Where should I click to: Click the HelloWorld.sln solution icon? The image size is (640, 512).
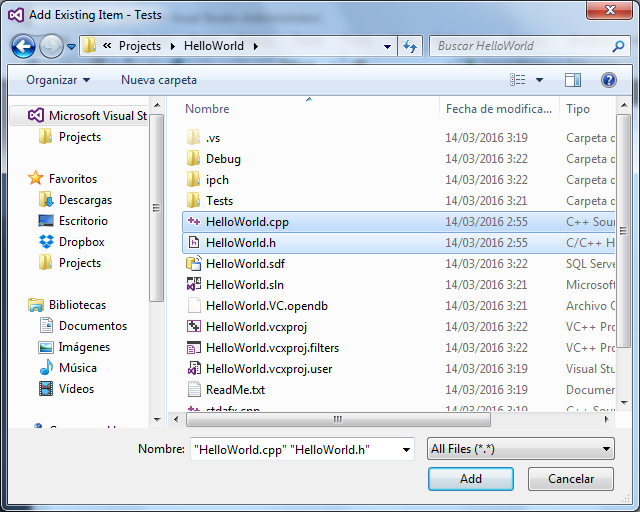194,284
